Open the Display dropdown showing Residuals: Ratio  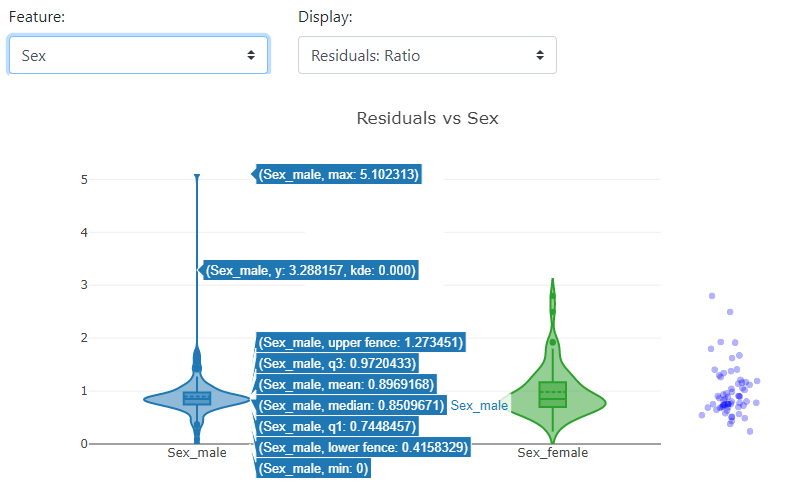(x=427, y=56)
